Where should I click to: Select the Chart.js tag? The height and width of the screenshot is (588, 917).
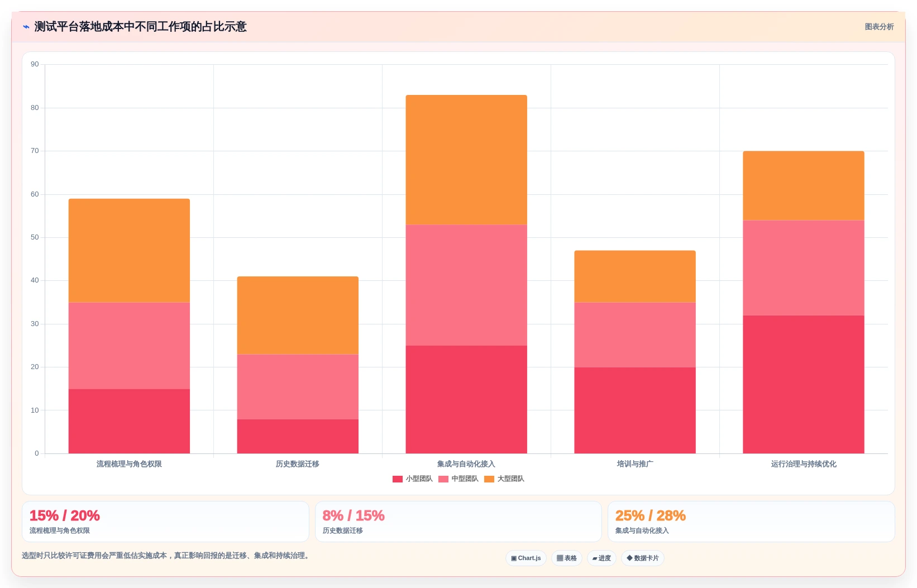click(x=526, y=558)
